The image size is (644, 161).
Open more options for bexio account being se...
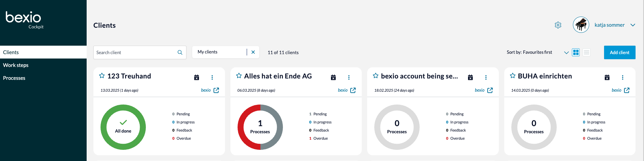[x=486, y=77]
